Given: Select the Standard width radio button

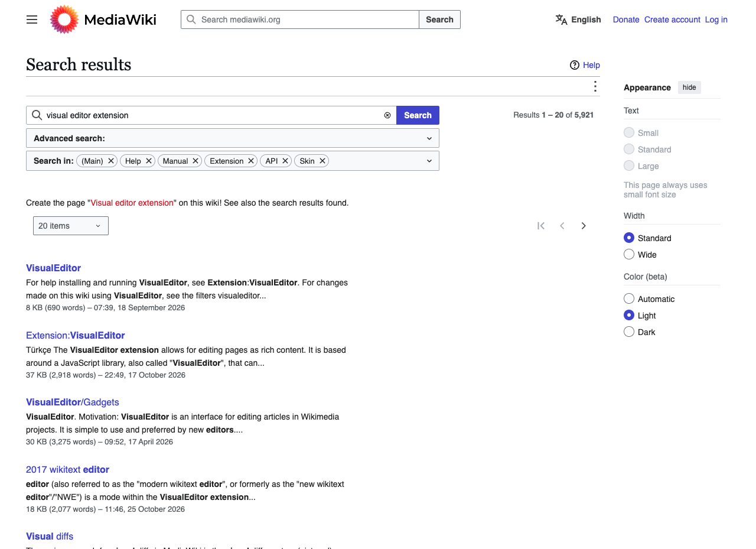Looking at the screenshot, I should click(x=629, y=238).
